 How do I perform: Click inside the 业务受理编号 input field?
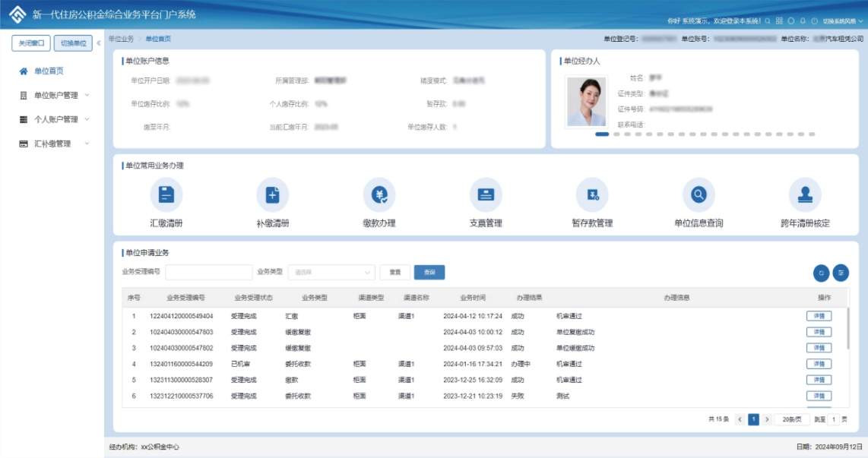pyautogui.click(x=208, y=272)
